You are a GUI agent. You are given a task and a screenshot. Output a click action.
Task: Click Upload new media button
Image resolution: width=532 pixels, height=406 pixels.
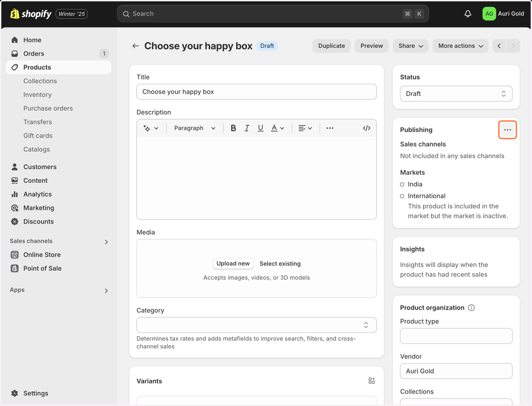[233, 264]
